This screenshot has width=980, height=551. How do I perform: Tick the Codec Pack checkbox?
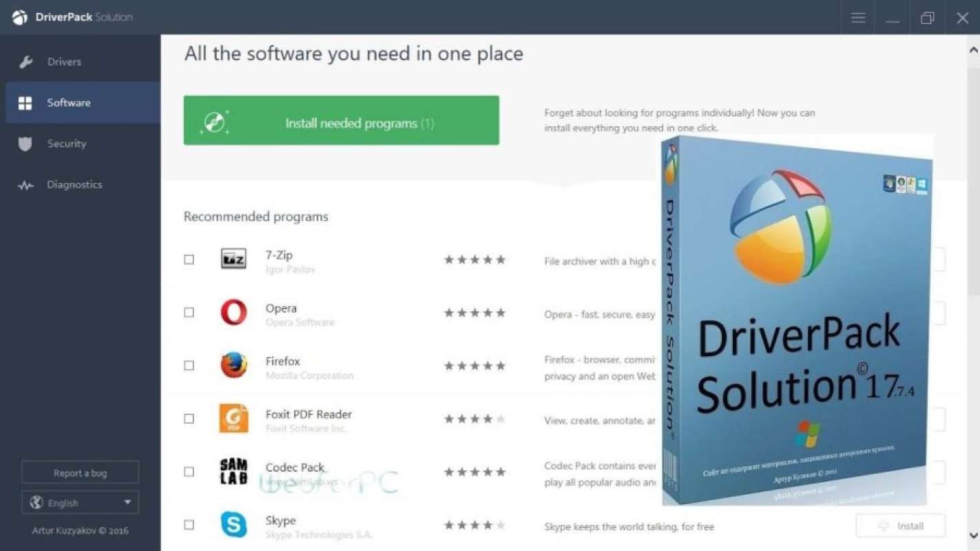pyautogui.click(x=189, y=471)
